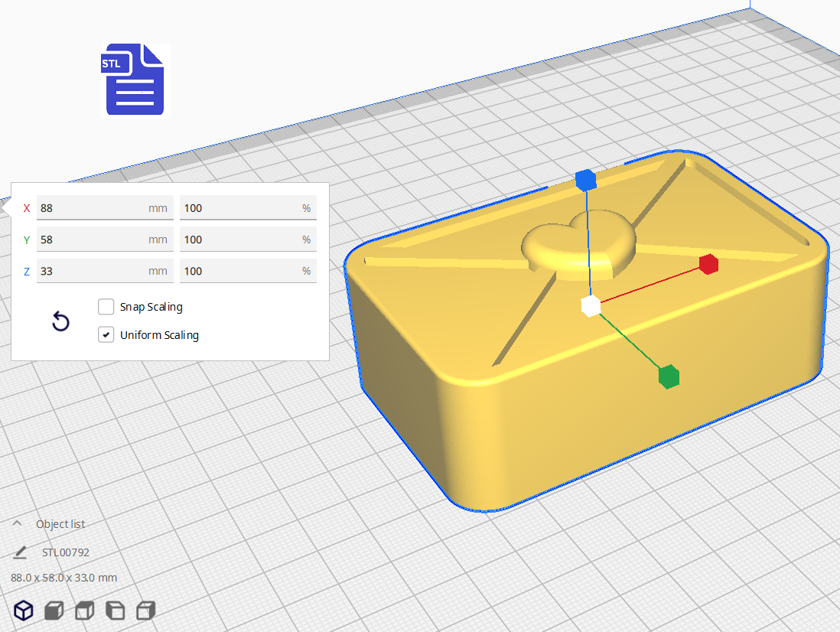Switch to top view cube icon

84,610
